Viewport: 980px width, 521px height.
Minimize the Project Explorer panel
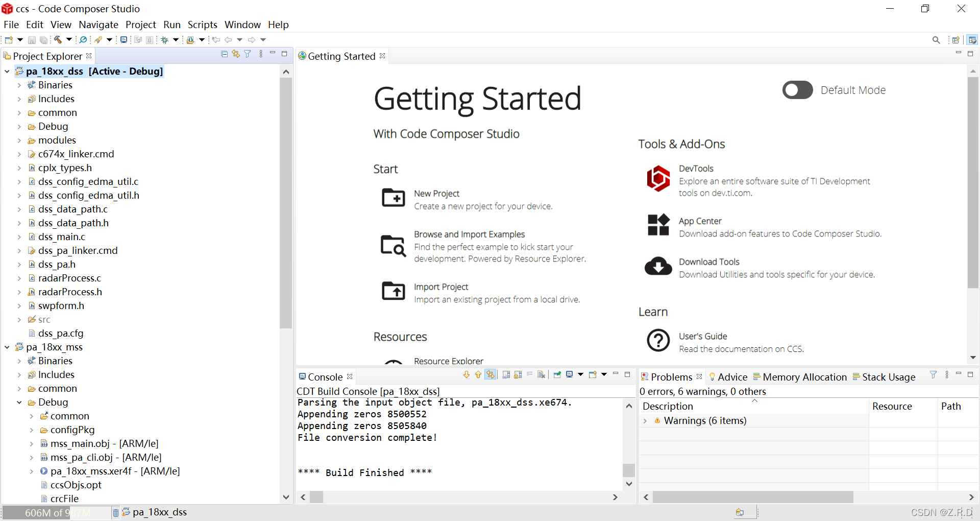pos(273,53)
